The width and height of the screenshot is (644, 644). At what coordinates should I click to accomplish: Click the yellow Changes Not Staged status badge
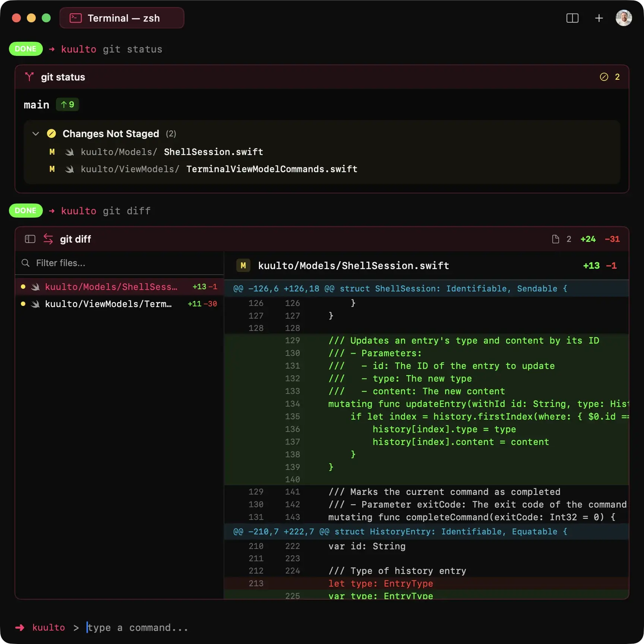point(51,134)
